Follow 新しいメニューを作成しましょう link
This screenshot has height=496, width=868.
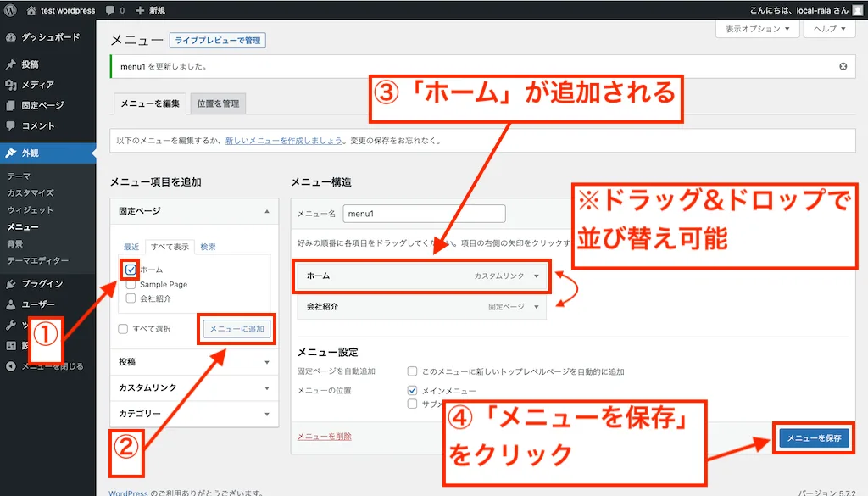[283, 141]
